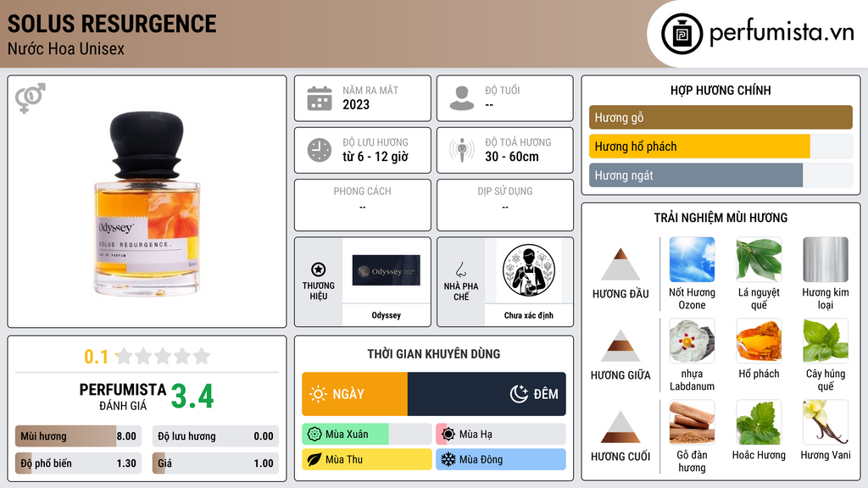
Task: Click the Hương hổ phách accord bar
Action: (721, 147)
